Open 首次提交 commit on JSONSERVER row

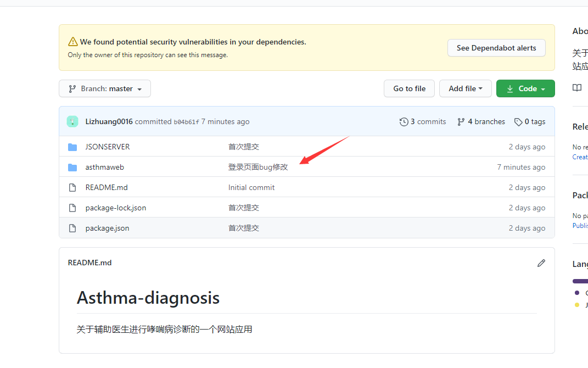click(244, 147)
